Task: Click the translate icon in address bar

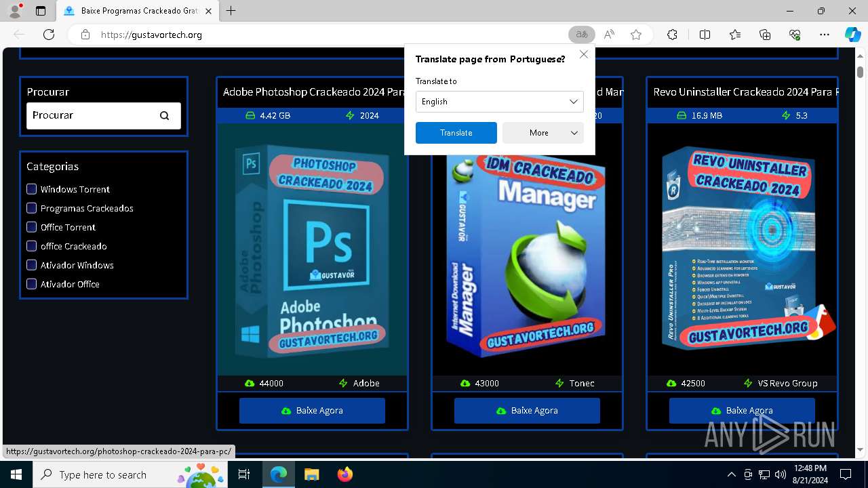Action: (581, 35)
